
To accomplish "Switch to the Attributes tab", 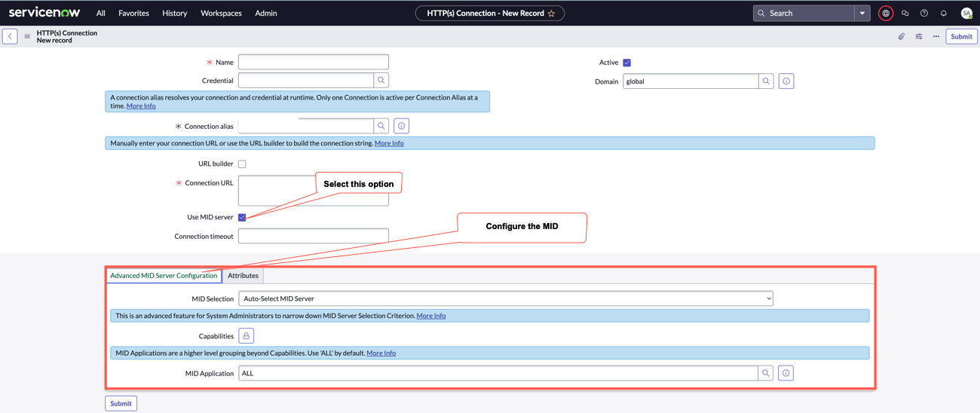I will 243,275.
